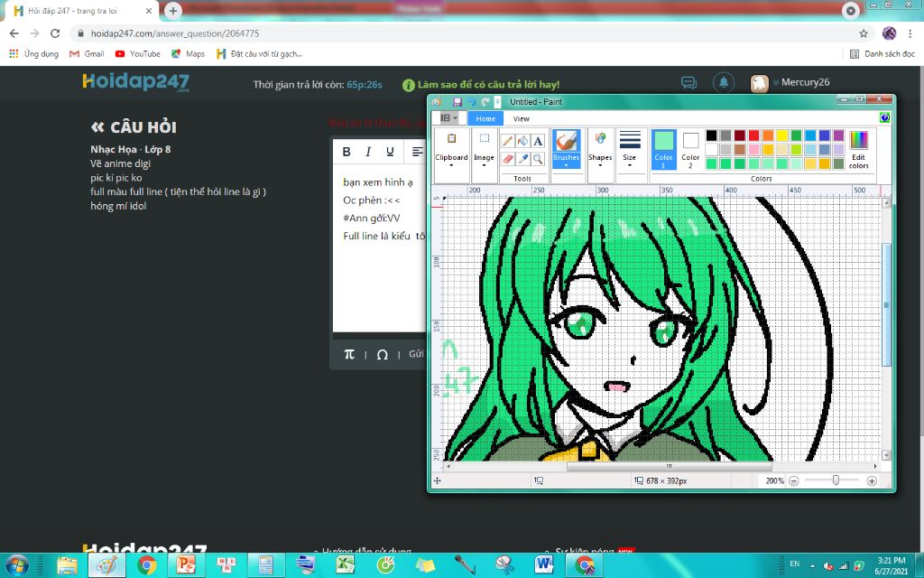Viewport: 924px width, 578px height.
Task: Open the Ứng dụng apps shortcut
Action: point(34,53)
